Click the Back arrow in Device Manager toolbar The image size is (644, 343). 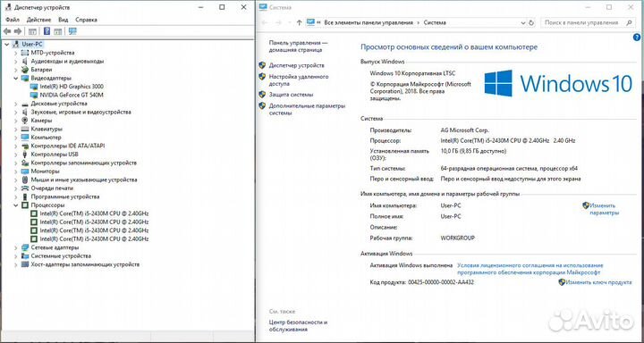[x=7, y=31]
